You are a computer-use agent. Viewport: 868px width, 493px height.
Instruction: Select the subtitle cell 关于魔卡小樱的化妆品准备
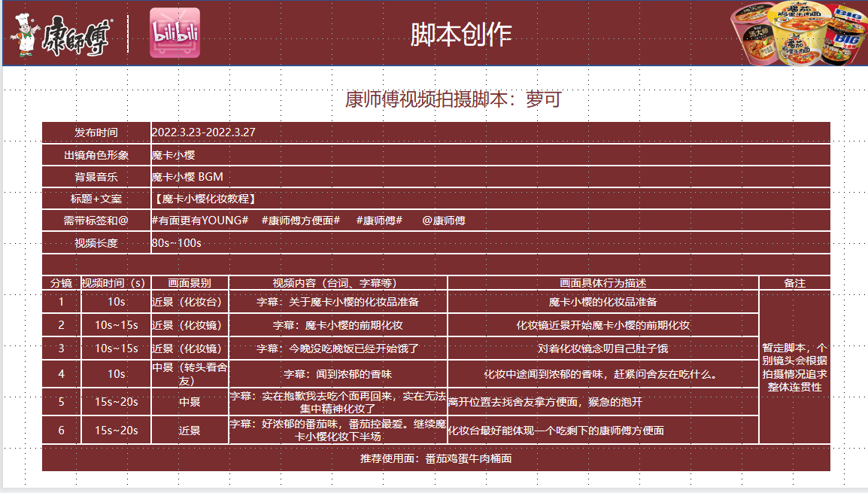point(338,302)
